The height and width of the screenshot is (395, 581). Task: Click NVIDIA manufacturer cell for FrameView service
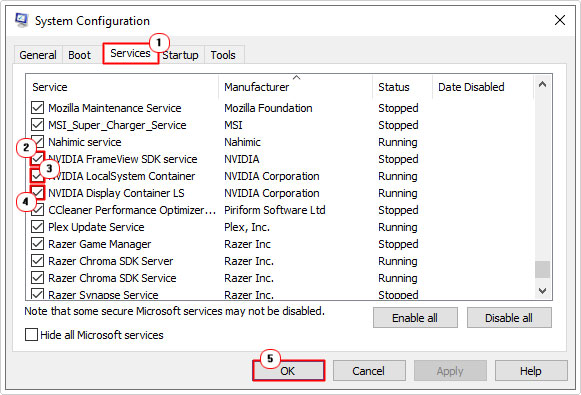click(242, 159)
